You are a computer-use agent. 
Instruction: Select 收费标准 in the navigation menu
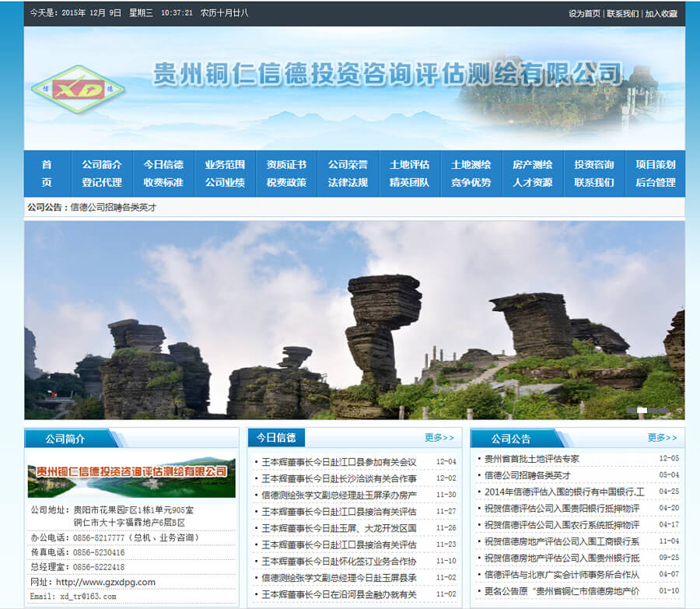click(x=163, y=183)
